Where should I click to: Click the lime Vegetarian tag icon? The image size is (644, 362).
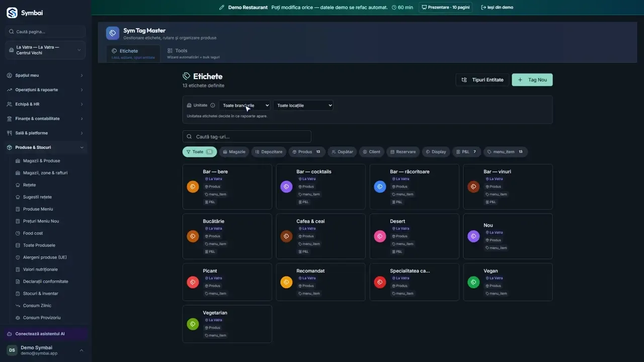pyautogui.click(x=193, y=324)
